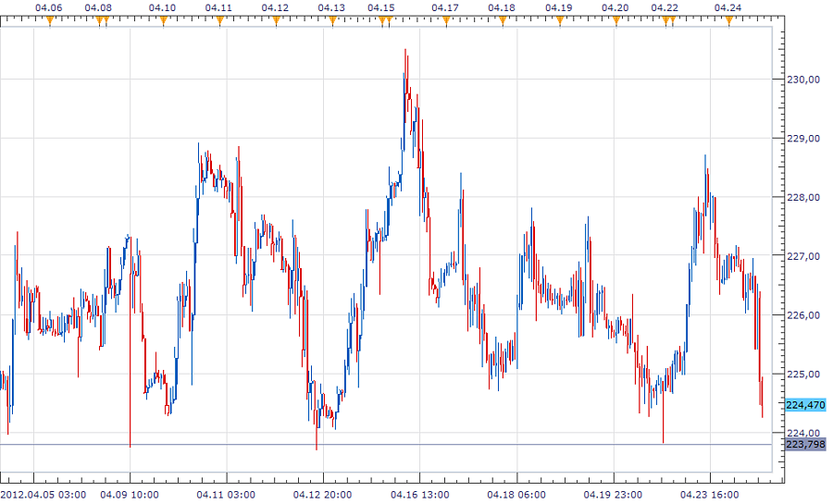833x504 pixels.
Task: Click the 227,00 value on price axis
Action: click(x=803, y=256)
